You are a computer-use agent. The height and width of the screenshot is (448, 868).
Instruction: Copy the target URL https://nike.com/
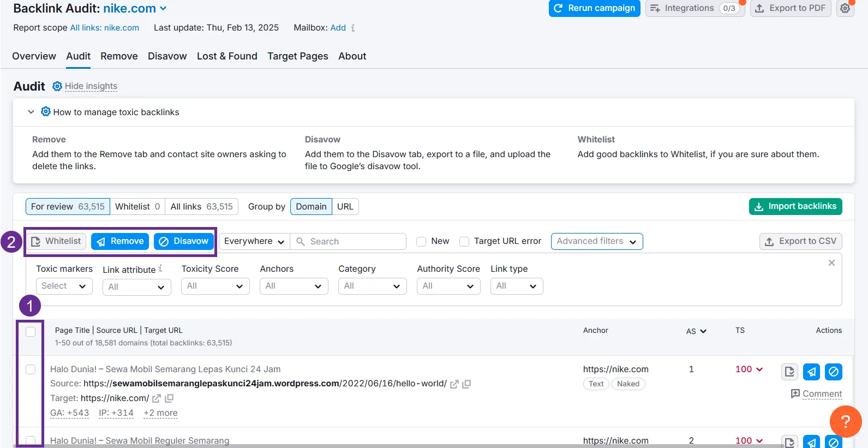(169, 398)
